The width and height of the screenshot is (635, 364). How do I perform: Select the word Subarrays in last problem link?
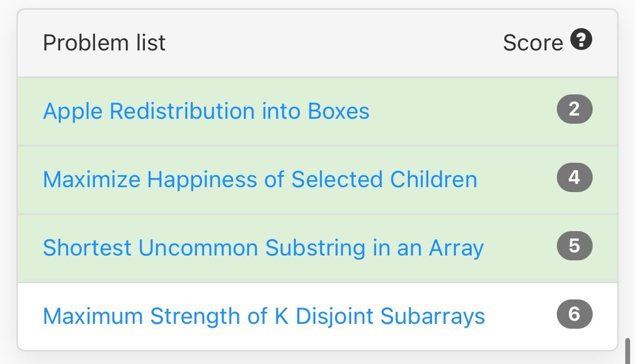coord(433,316)
